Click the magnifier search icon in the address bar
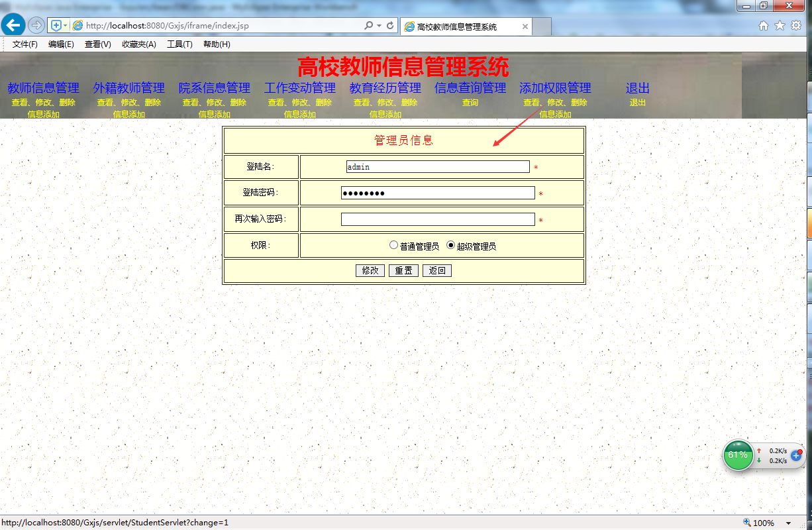 369,26
